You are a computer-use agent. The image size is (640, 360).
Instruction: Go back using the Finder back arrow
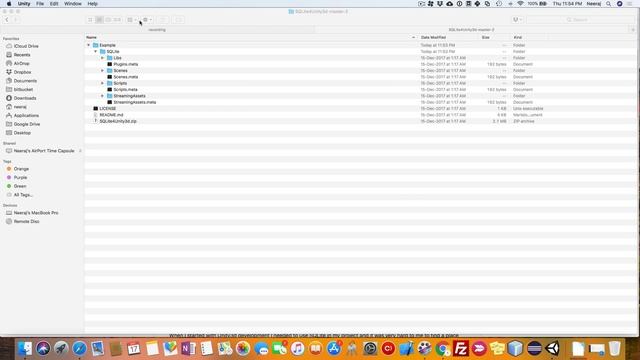(x=7, y=20)
